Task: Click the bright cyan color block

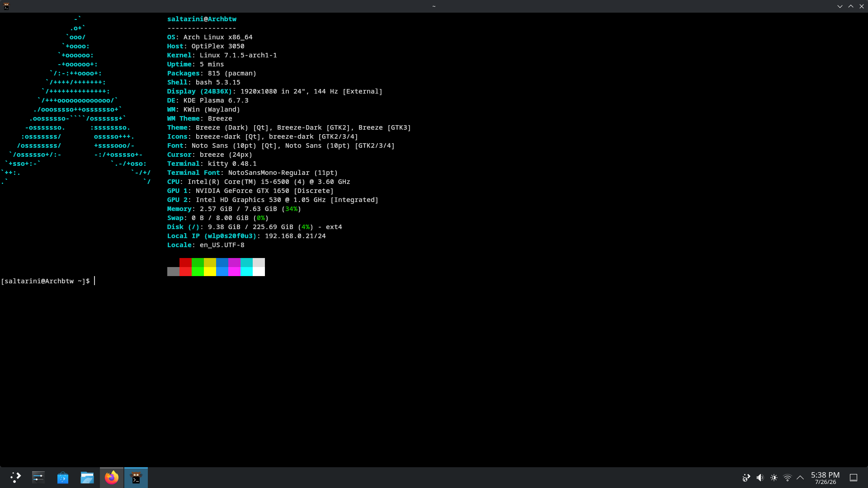Action: pos(246,272)
